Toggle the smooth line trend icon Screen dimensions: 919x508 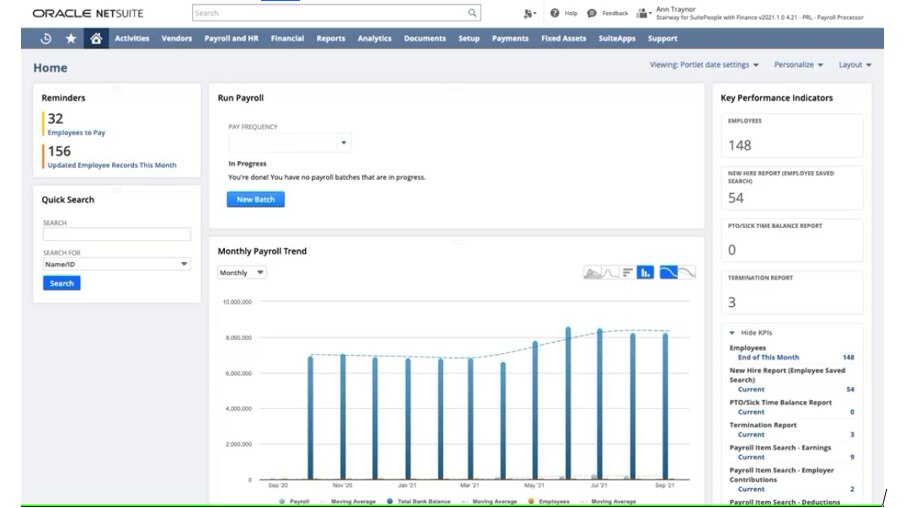[x=668, y=272]
